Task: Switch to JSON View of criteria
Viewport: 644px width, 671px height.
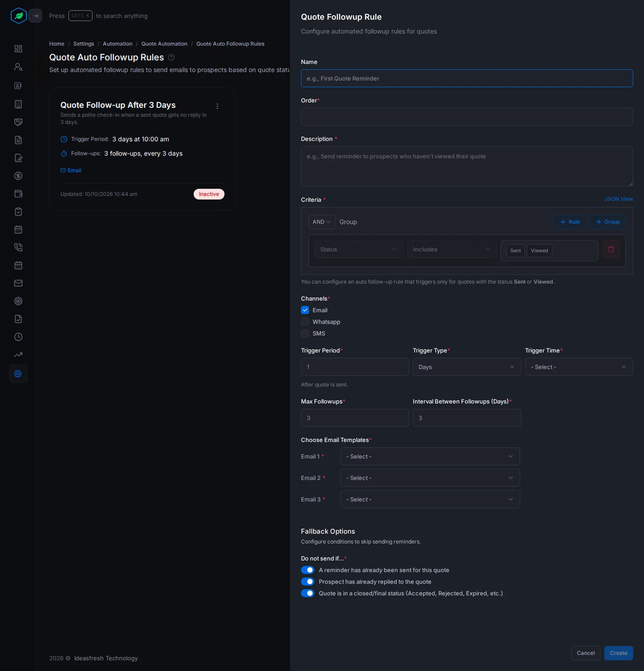Action: click(619, 199)
